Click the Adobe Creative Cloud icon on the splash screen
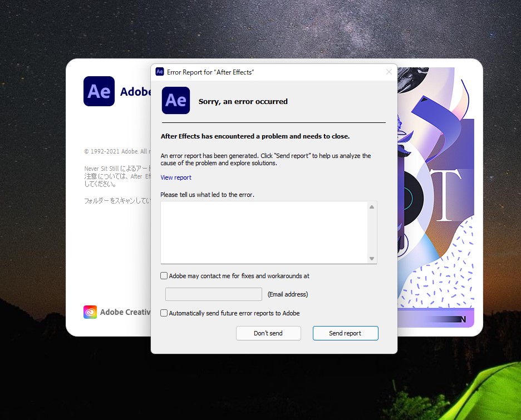Image resolution: width=521 pixels, height=420 pixels. (90, 312)
